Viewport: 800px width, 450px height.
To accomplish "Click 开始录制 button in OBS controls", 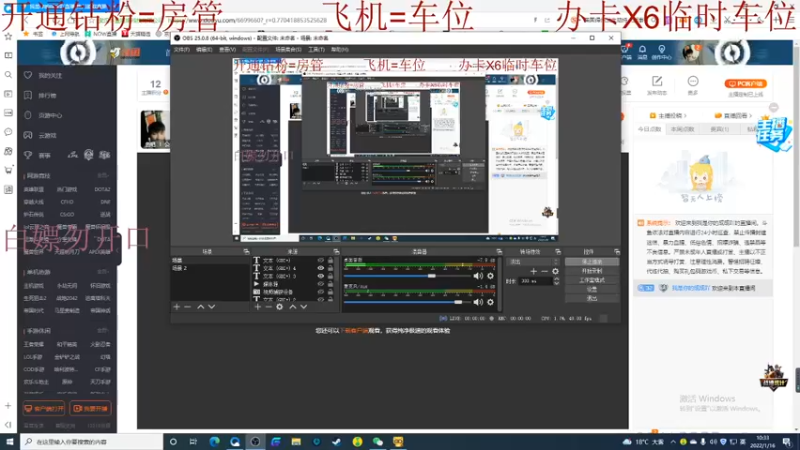I will [x=592, y=271].
